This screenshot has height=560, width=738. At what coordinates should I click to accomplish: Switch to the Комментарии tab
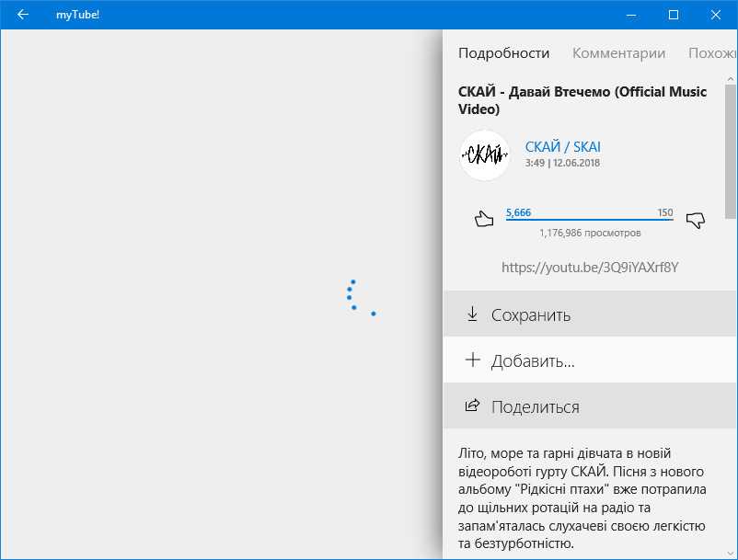pos(618,53)
